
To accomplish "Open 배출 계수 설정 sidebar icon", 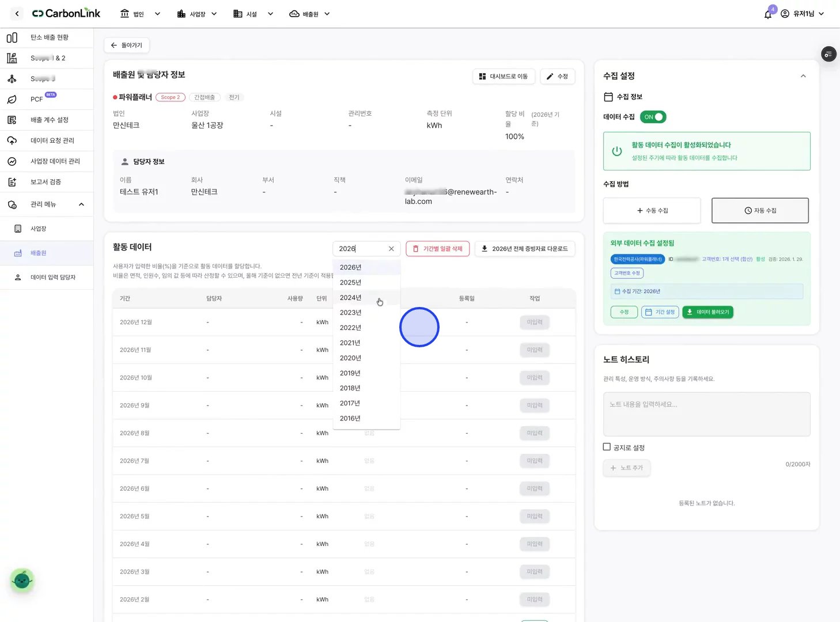I will coord(12,120).
